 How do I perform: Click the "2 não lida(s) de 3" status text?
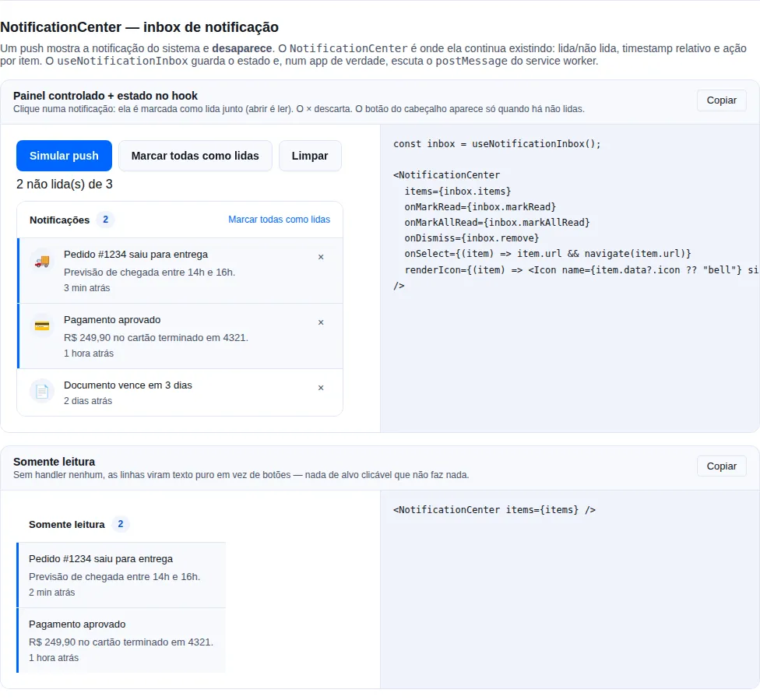click(65, 185)
